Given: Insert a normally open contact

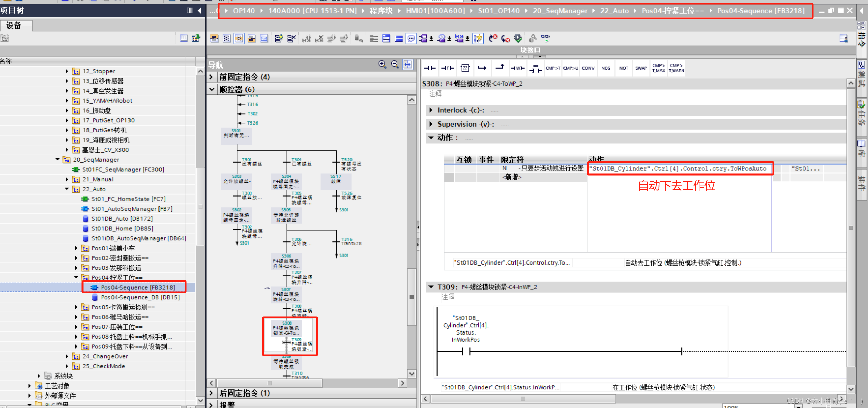Looking at the screenshot, I should point(430,68).
